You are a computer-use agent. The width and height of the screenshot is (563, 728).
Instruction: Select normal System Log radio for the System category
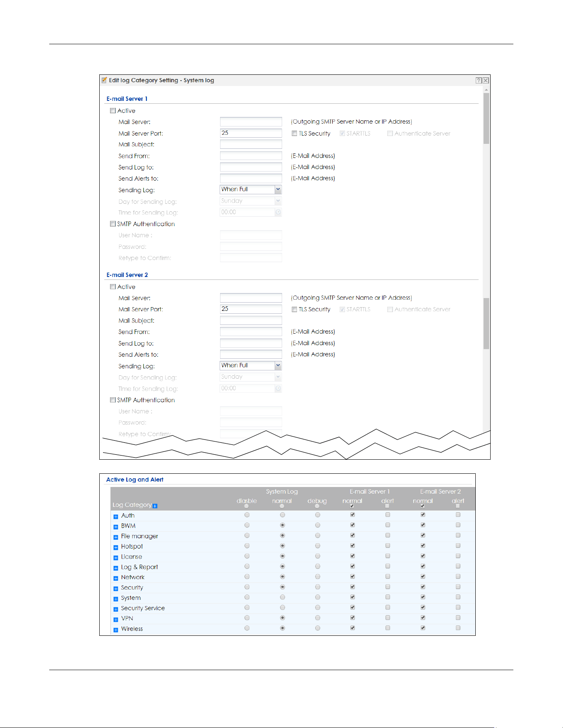click(x=282, y=597)
